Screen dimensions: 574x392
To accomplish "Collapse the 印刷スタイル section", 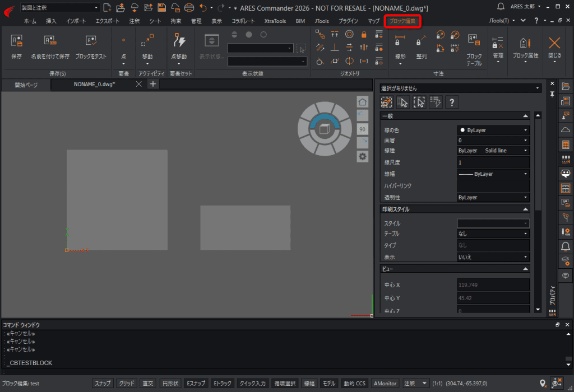I will pos(525,209).
